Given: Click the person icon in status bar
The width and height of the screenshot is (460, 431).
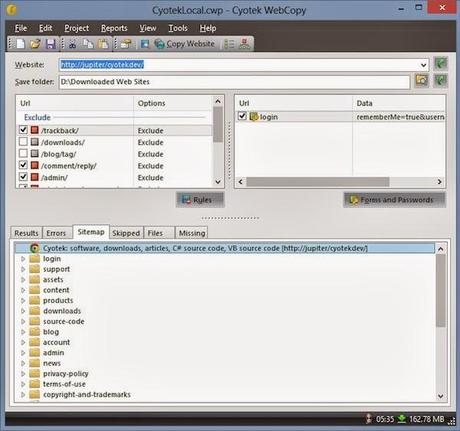Looking at the screenshot, I should pos(369,419).
